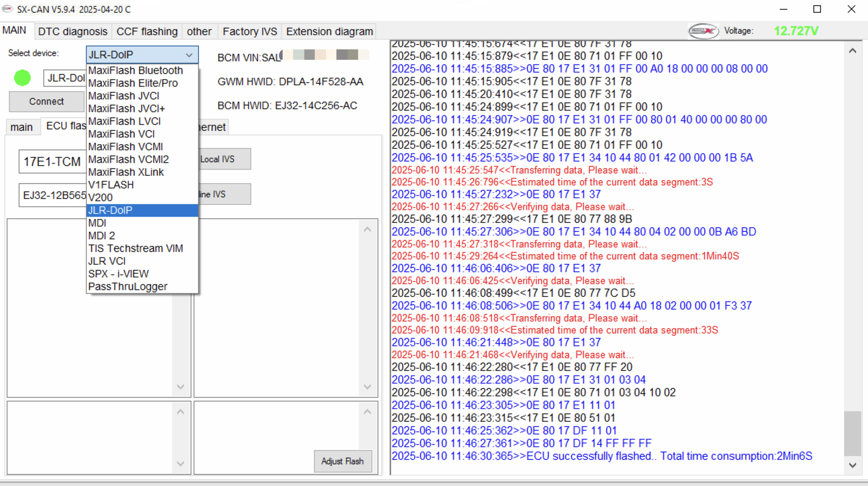Click lower-left text box scroll-down arrow

181,464
